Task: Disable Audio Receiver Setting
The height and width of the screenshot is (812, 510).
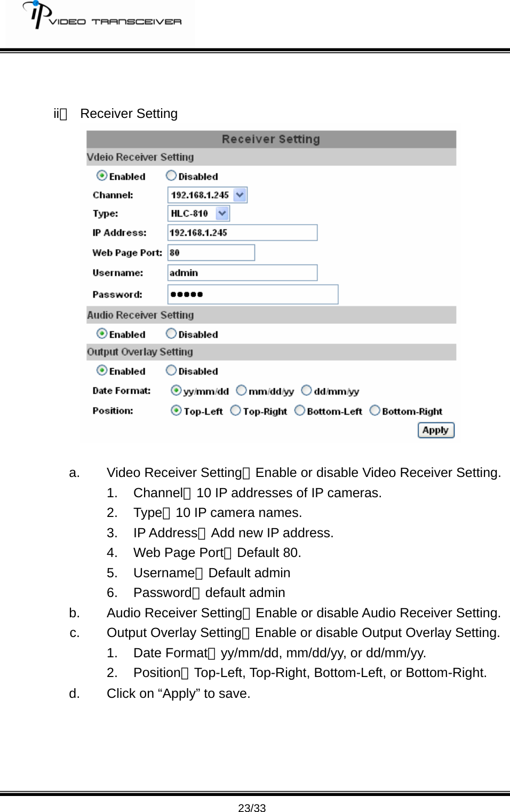Action: (171, 332)
